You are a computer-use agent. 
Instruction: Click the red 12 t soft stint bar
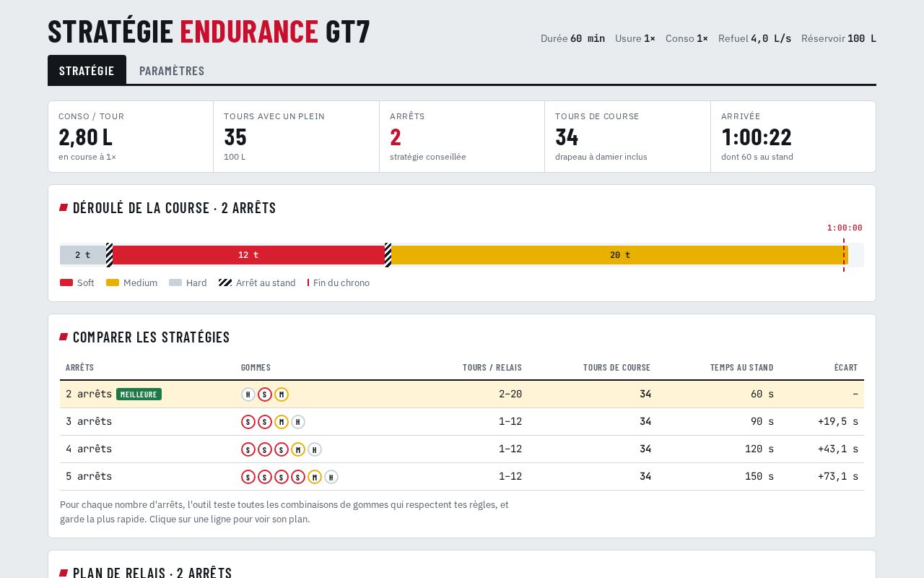[x=248, y=255]
